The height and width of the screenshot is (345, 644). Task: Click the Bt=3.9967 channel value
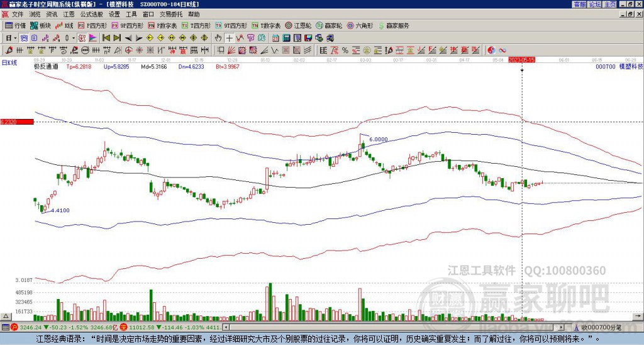coord(228,66)
